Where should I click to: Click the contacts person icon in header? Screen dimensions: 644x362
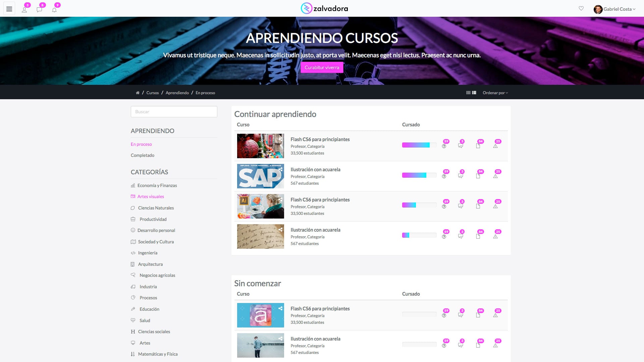[24, 10]
